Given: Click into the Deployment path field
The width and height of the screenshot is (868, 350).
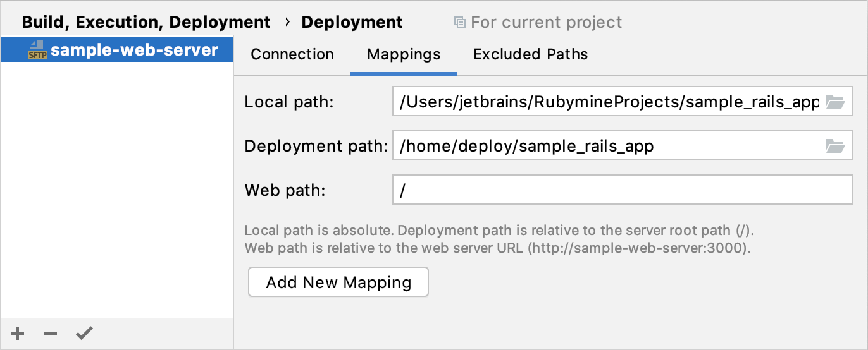Looking at the screenshot, I should click(x=607, y=147).
